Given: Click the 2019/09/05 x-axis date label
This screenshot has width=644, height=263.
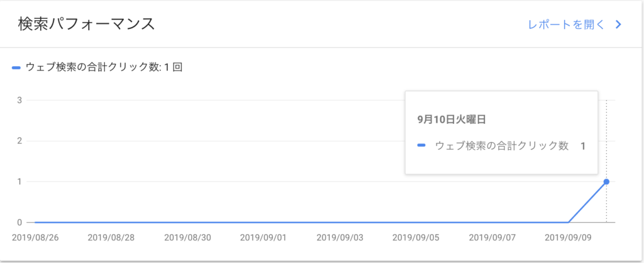Looking at the screenshot, I should (x=416, y=238).
